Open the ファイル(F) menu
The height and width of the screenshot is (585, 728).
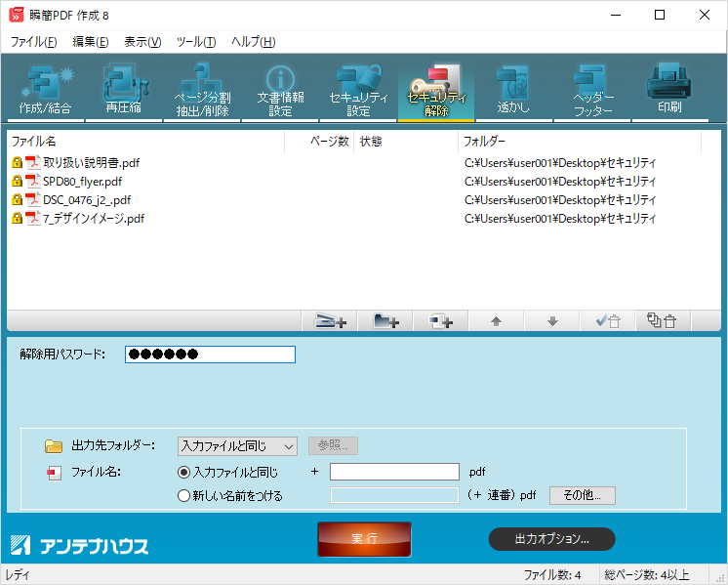[33, 42]
